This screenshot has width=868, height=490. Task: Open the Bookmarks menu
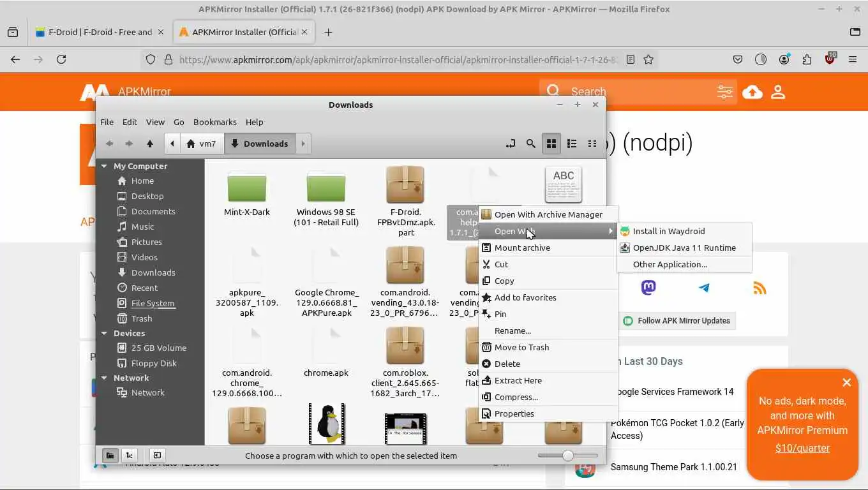click(215, 122)
